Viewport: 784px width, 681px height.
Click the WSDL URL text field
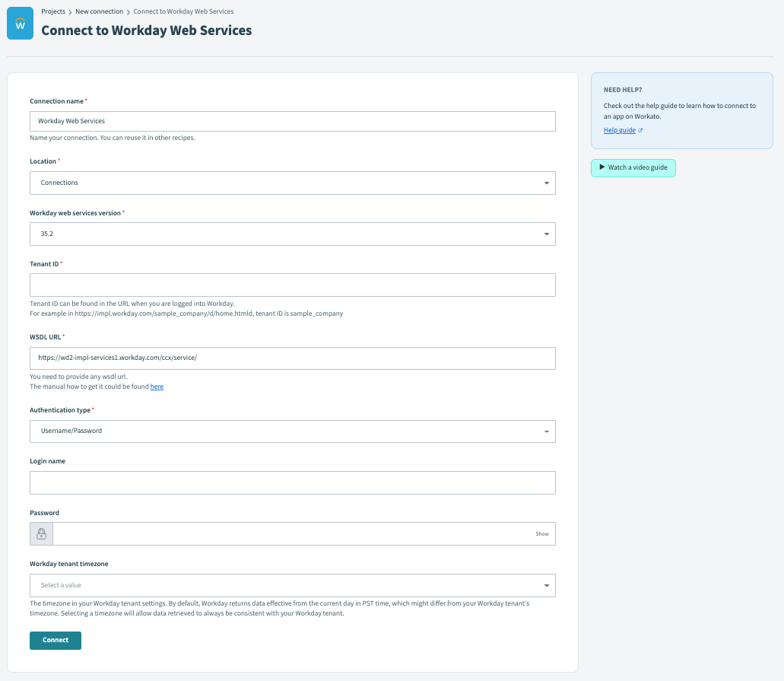[x=292, y=358]
